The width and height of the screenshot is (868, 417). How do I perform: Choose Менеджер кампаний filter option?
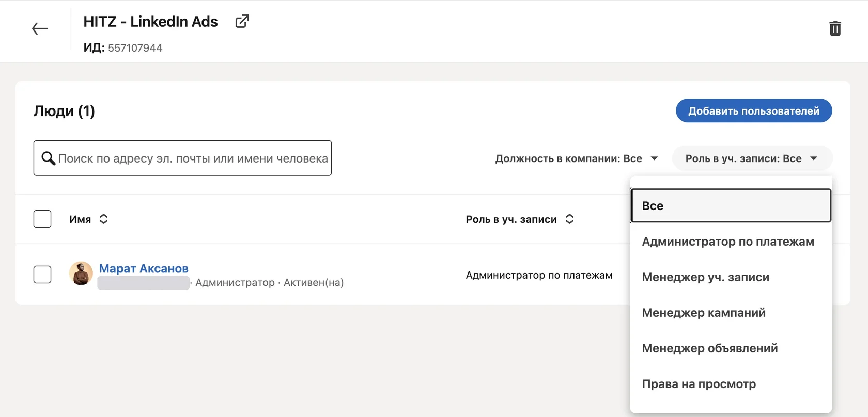pyautogui.click(x=731, y=313)
